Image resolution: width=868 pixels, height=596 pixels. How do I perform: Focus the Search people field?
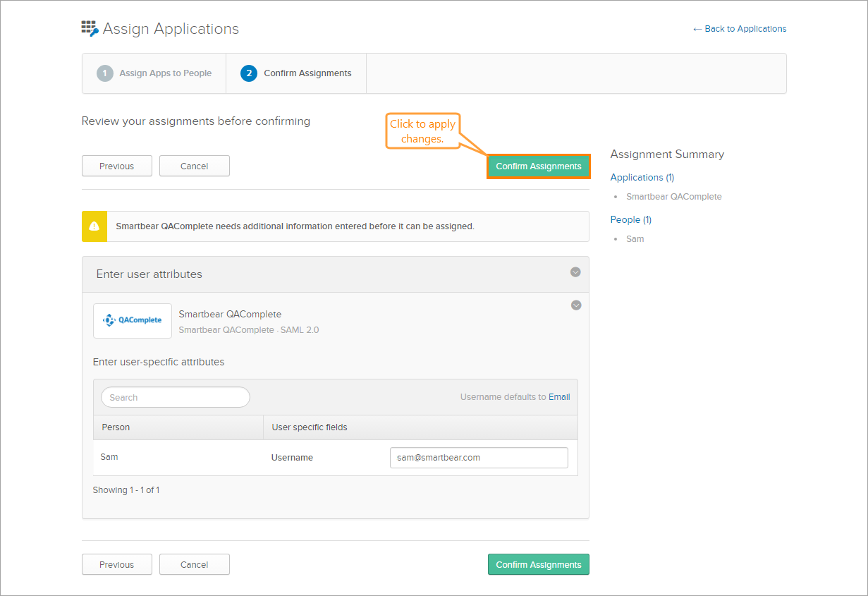pos(176,397)
